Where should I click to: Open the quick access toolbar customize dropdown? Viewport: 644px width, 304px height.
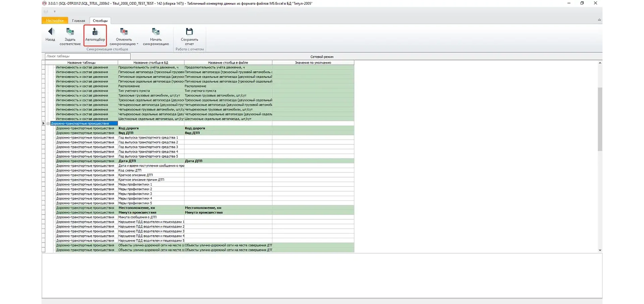(55, 11)
